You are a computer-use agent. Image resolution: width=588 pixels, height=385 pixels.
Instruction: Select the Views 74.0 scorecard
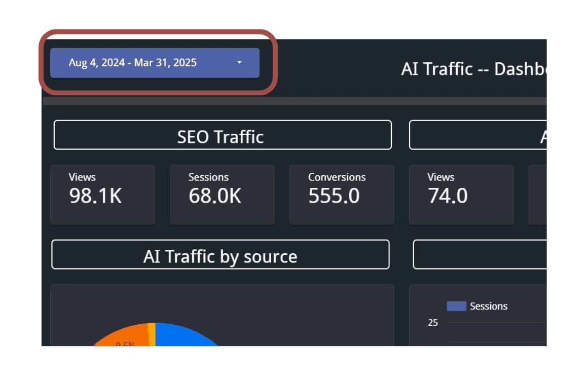point(461,195)
